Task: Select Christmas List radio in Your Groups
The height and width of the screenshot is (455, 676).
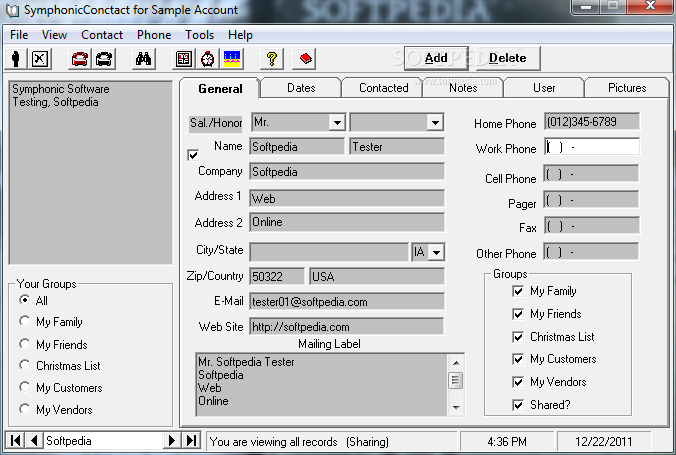Action: [x=25, y=365]
